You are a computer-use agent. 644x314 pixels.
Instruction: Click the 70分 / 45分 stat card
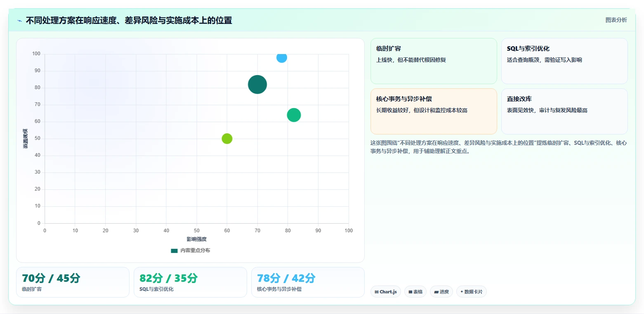[73, 282]
